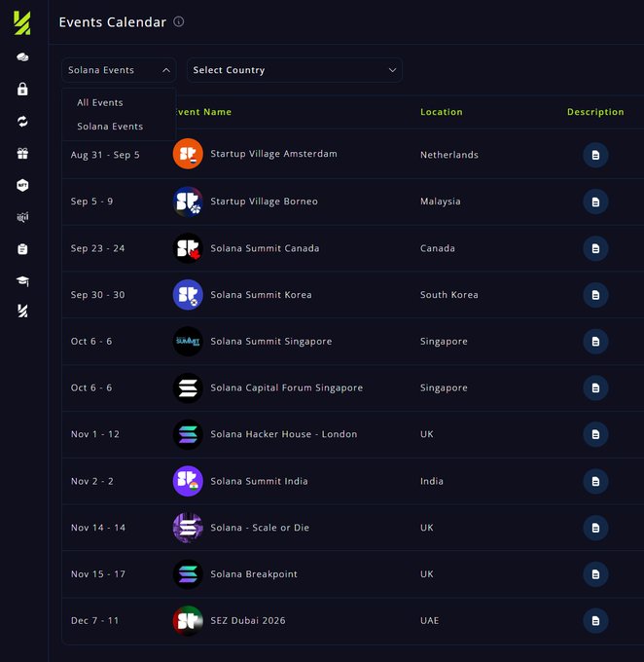Click the Events Calendar page title

pos(112,22)
